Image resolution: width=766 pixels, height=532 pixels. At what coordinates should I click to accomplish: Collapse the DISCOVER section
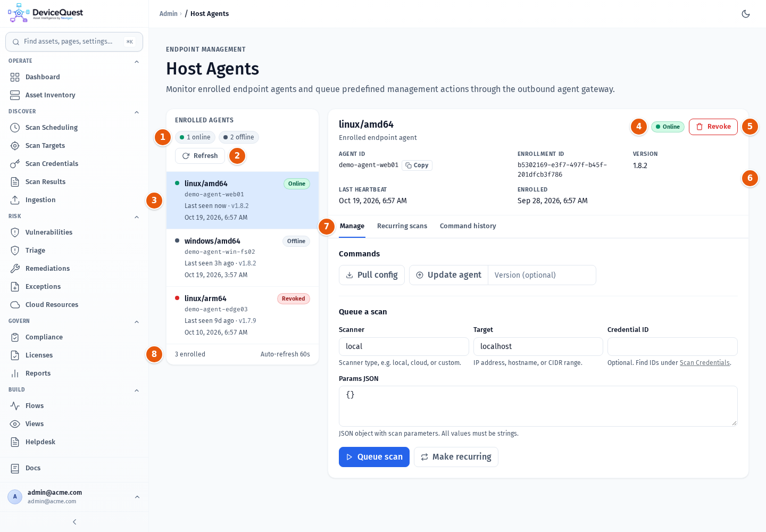[x=137, y=112]
